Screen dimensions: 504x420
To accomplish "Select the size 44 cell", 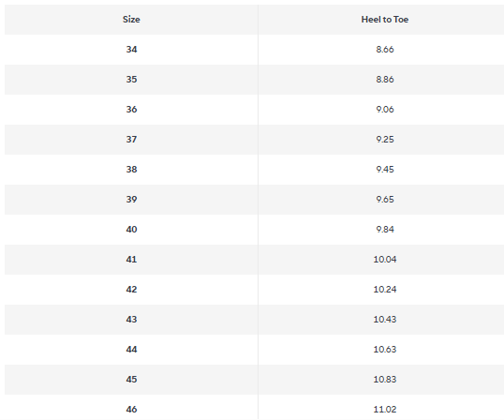I will (x=131, y=350).
